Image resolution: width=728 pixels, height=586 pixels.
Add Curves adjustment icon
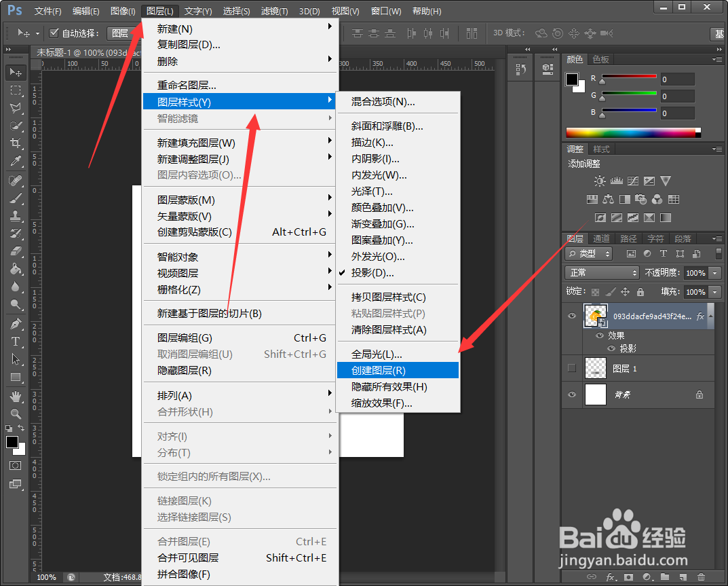click(633, 181)
